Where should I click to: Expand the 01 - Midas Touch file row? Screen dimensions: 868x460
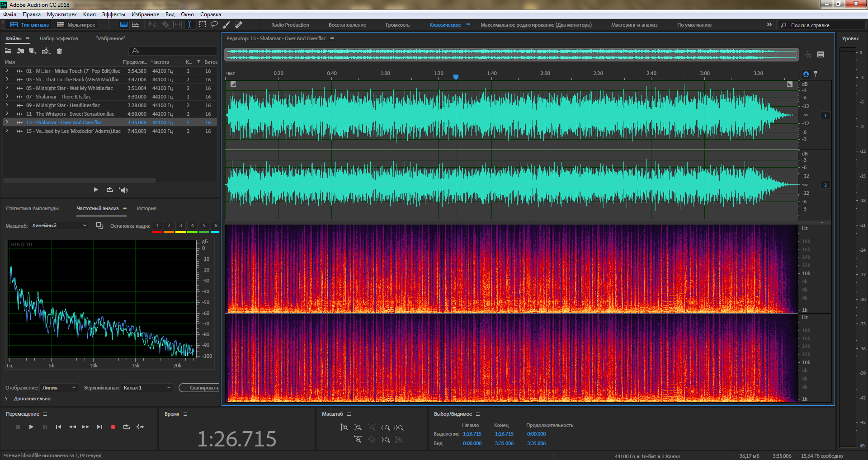7,70
